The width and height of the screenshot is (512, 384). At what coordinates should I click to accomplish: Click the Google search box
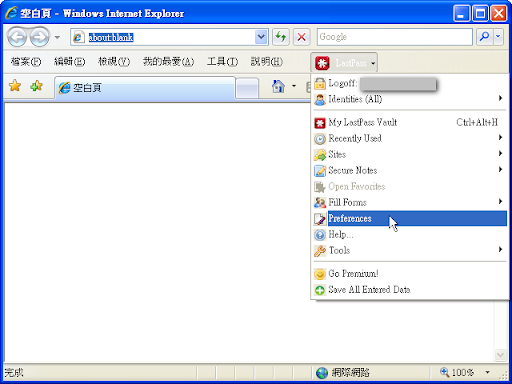point(395,37)
